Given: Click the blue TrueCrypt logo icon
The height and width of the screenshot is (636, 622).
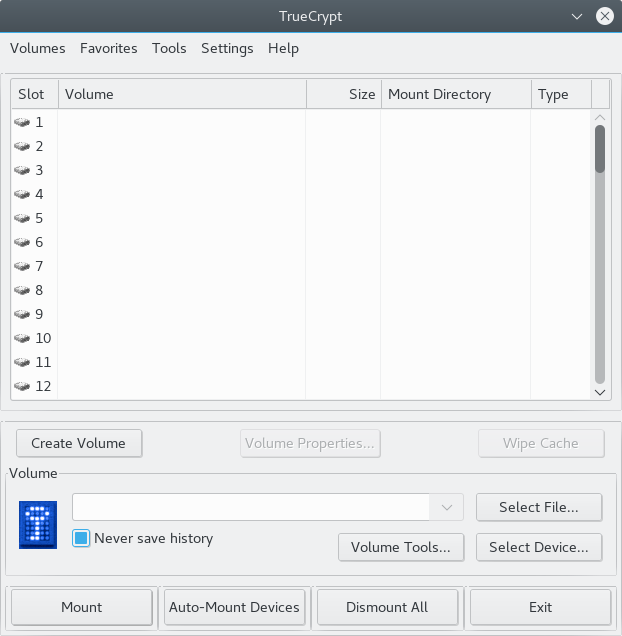Looking at the screenshot, I should [x=38, y=525].
